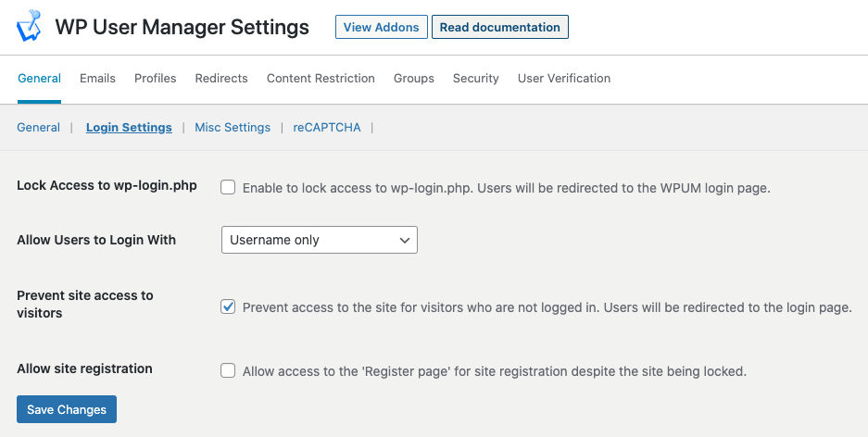Click the View Addons button
The height and width of the screenshot is (437, 868).
(x=382, y=27)
